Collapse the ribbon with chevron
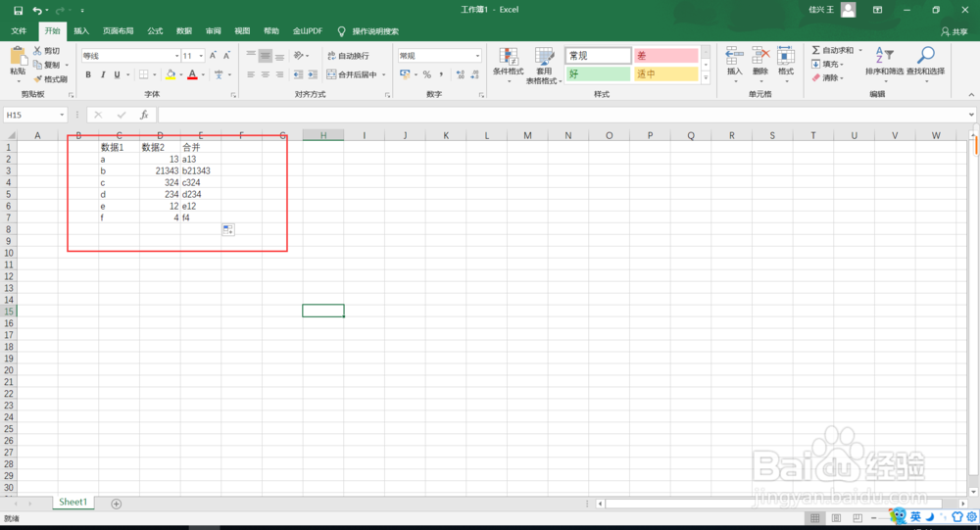 click(971, 95)
